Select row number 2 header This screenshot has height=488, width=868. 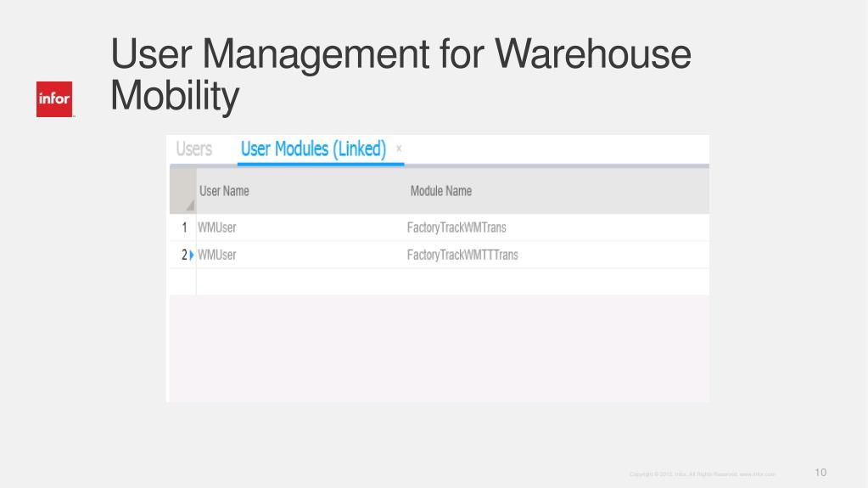tap(183, 255)
